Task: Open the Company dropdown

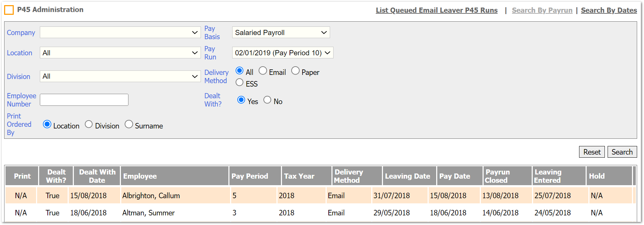Action: tap(120, 33)
